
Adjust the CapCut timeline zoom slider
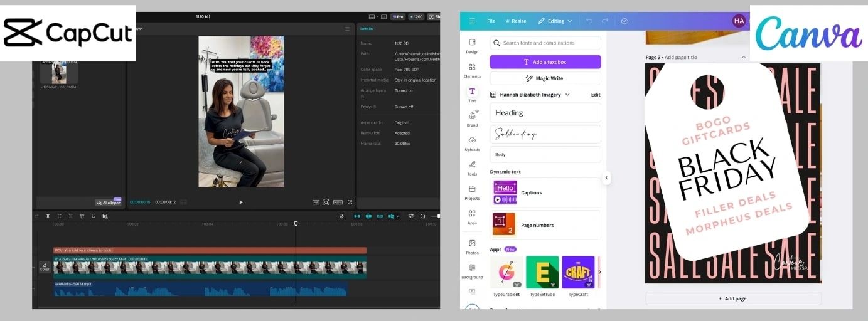click(434, 216)
